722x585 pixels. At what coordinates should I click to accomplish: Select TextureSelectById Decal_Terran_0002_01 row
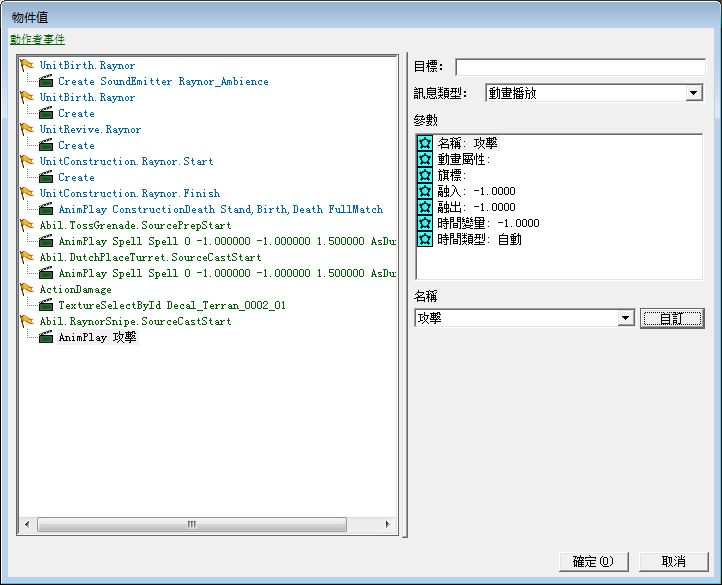click(x=172, y=305)
